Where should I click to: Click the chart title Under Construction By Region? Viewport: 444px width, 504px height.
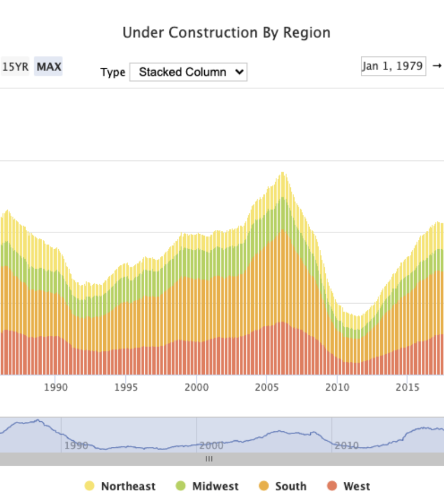pos(226,33)
